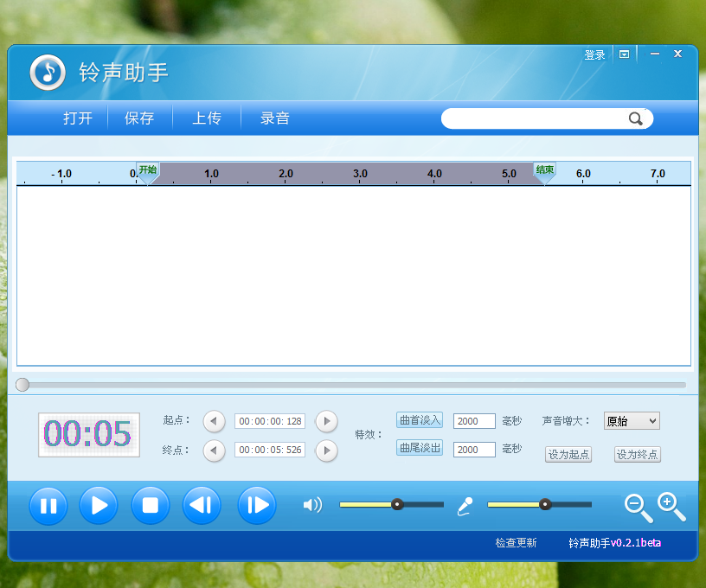Skip forward with the next-frame button
The image size is (706, 588).
pos(257,506)
